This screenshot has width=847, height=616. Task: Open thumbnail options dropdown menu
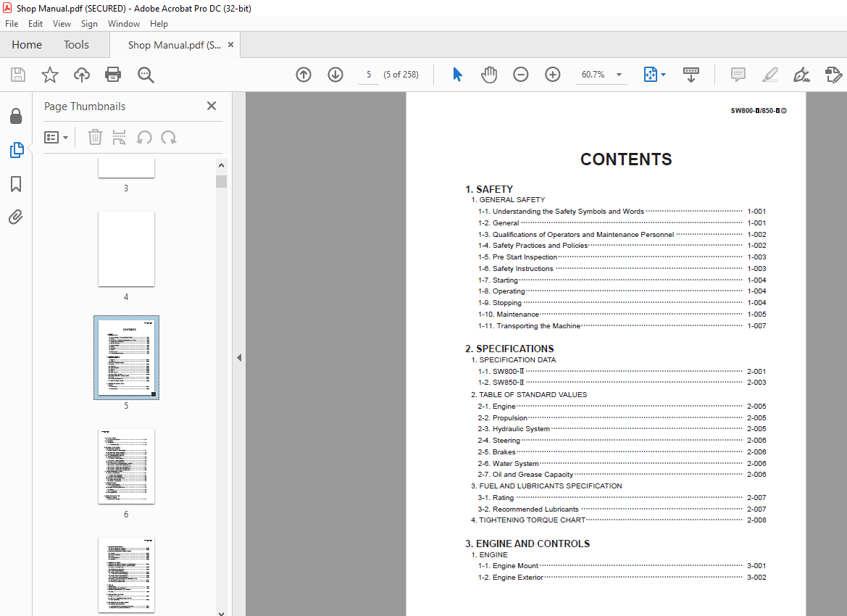[56, 137]
